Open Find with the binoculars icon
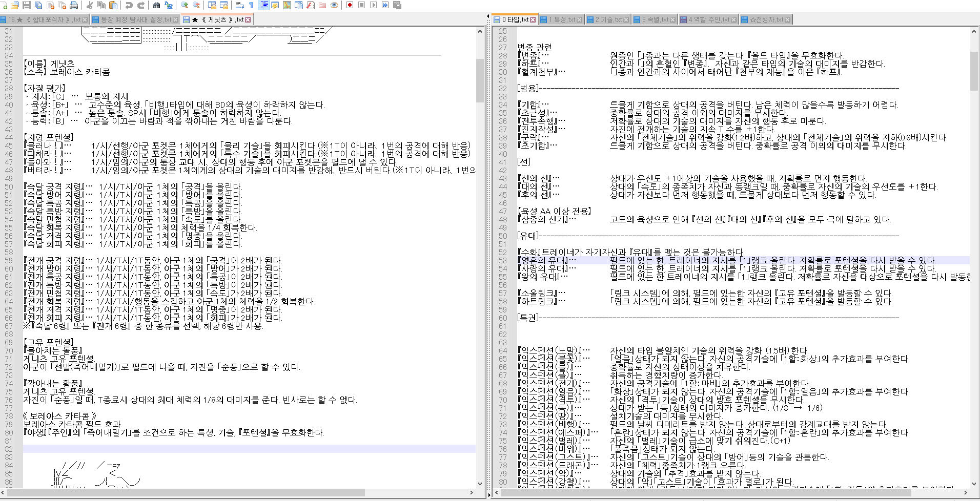The width and height of the screenshot is (980, 501). click(156, 5)
